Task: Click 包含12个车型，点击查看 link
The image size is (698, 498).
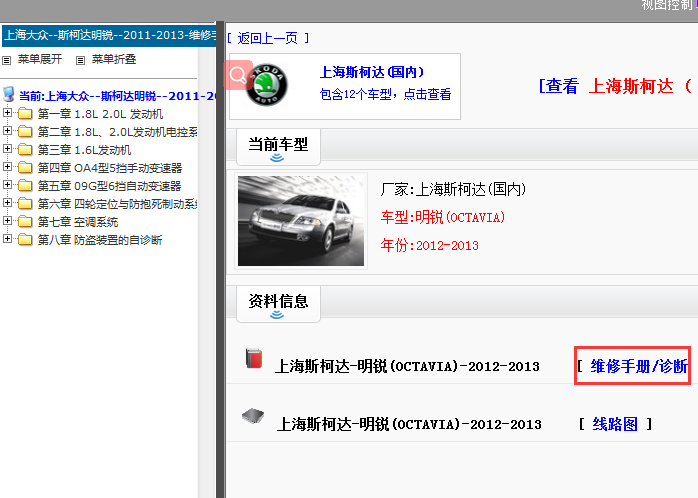Action: 386,94
